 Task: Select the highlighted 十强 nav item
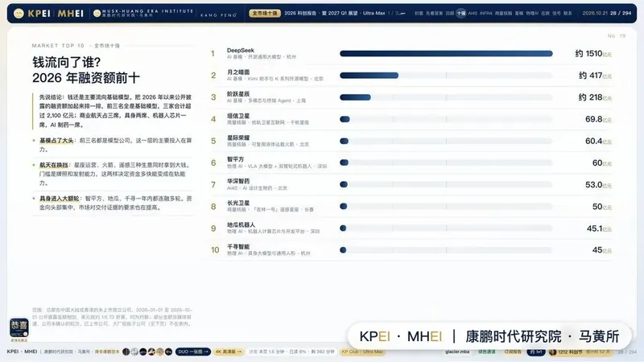[x=461, y=13]
